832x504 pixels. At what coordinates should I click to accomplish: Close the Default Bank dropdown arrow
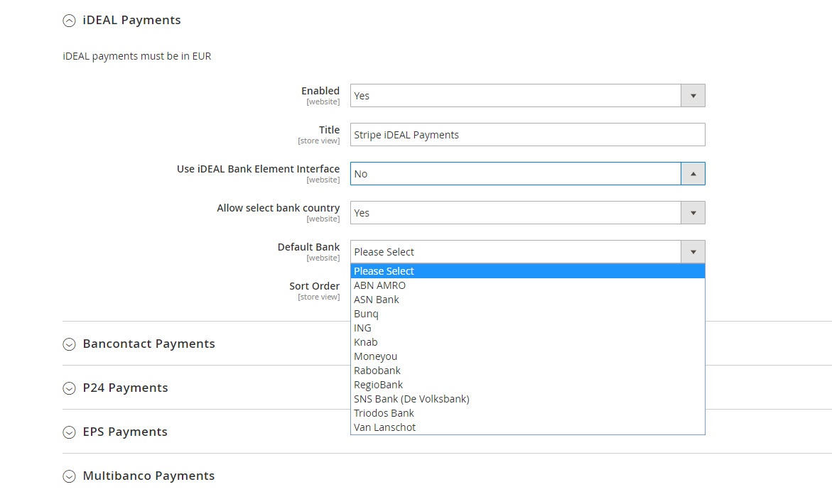693,252
